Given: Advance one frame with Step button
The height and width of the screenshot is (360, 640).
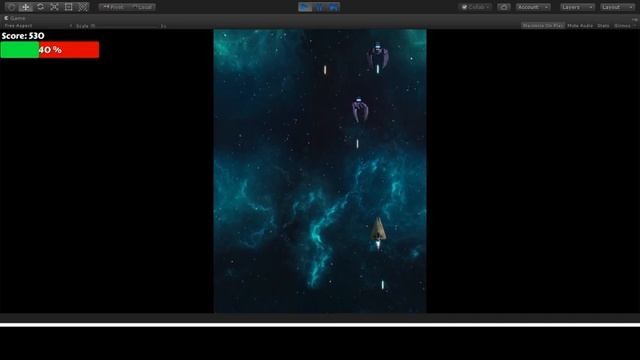Looking at the screenshot, I should 333,7.
